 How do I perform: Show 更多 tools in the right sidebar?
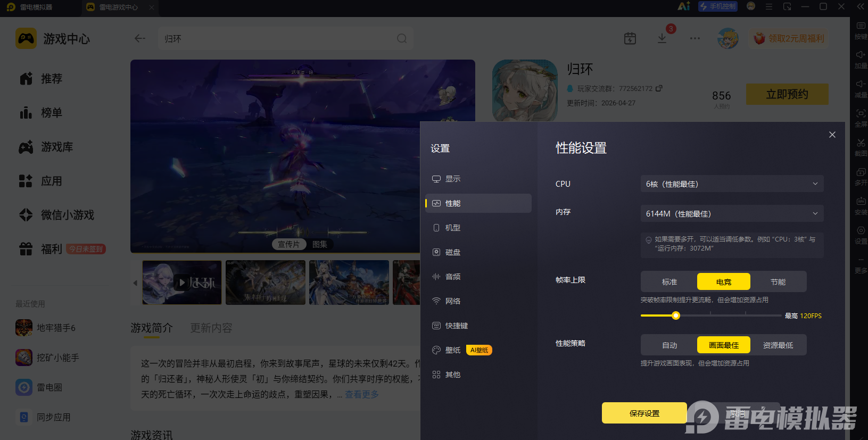click(x=861, y=264)
